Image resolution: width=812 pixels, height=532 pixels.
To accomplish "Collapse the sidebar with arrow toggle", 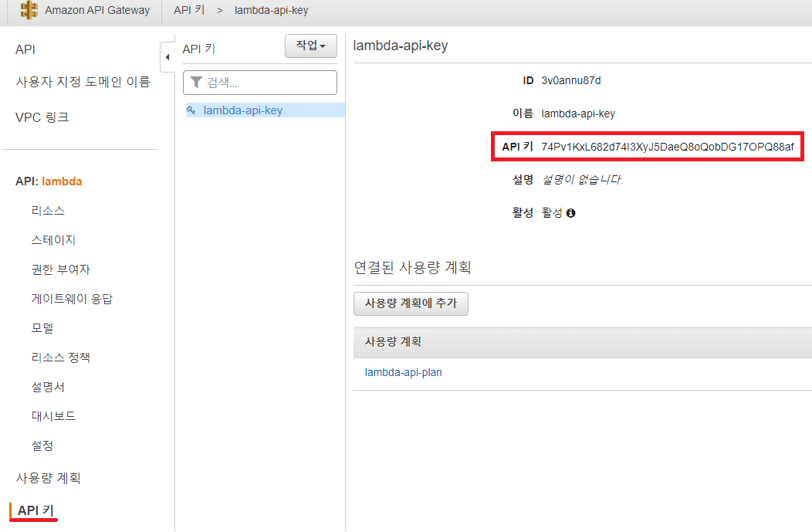I will tap(167, 57).
